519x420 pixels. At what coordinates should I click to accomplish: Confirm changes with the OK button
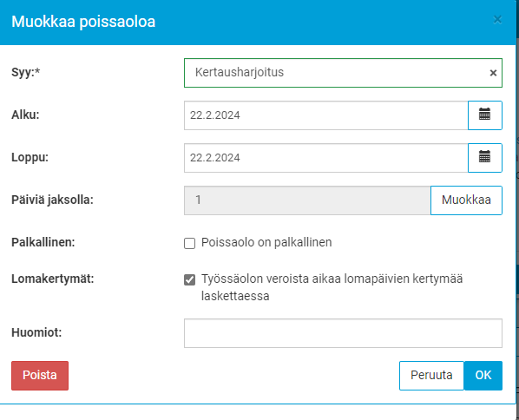pos(483,376)
